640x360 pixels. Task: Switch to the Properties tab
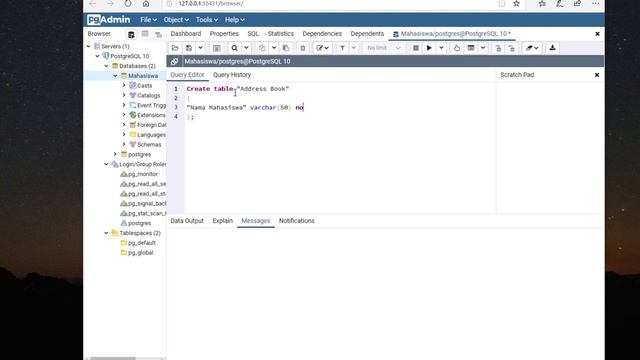click(224, 33)
